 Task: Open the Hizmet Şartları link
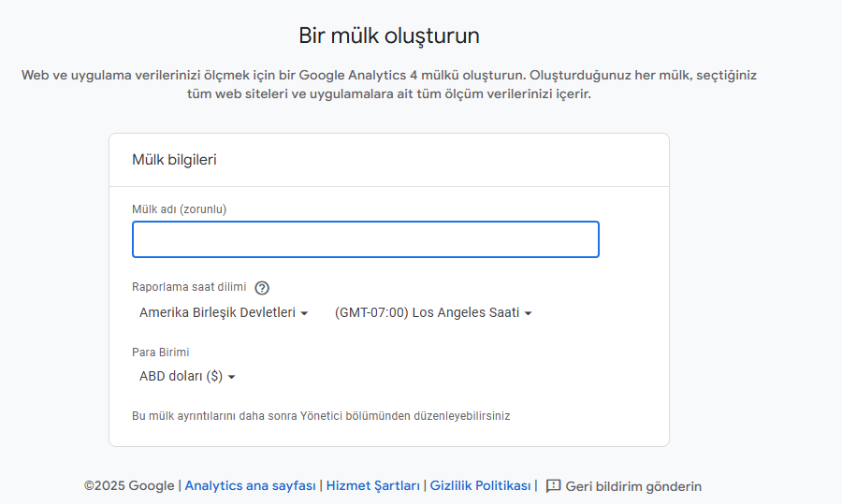coord(372,485)
